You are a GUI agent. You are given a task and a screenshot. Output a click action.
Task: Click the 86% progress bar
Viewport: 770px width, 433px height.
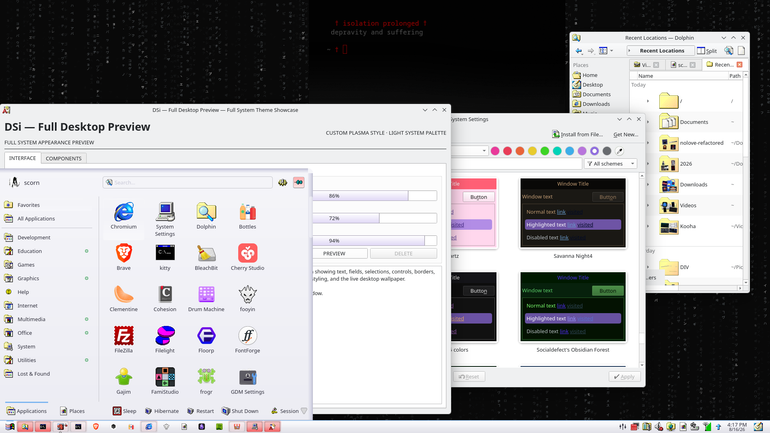coord(375,195)
